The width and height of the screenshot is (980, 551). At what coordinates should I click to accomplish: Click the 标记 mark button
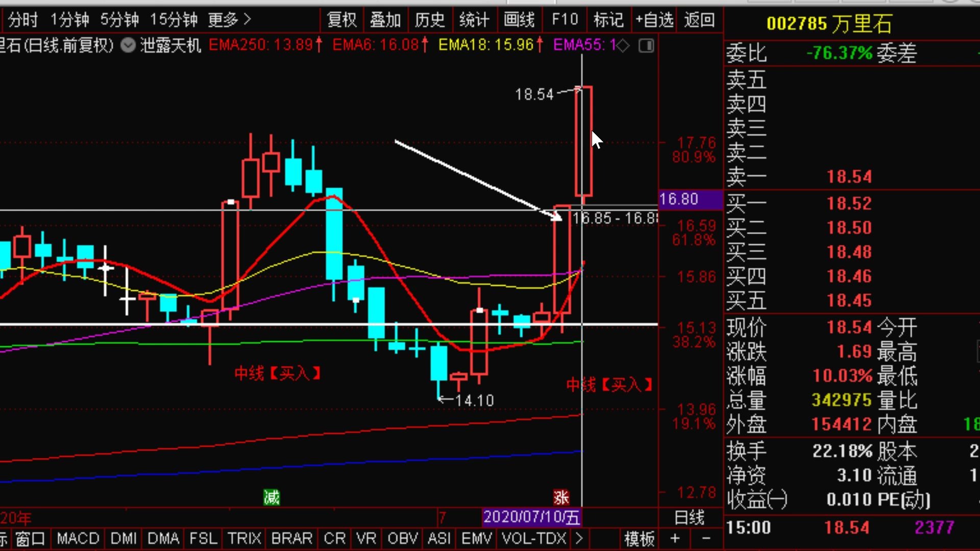point(608,20)
